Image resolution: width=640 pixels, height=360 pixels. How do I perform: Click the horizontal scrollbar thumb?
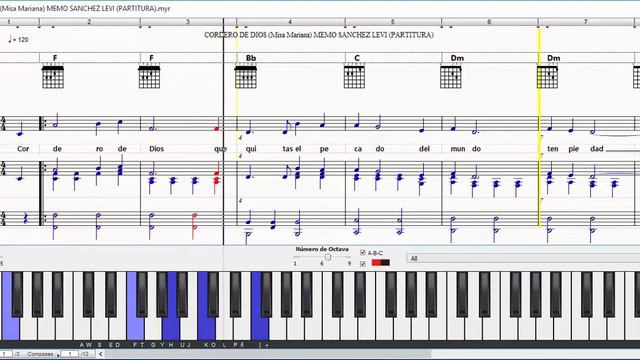tap(268, 354)
